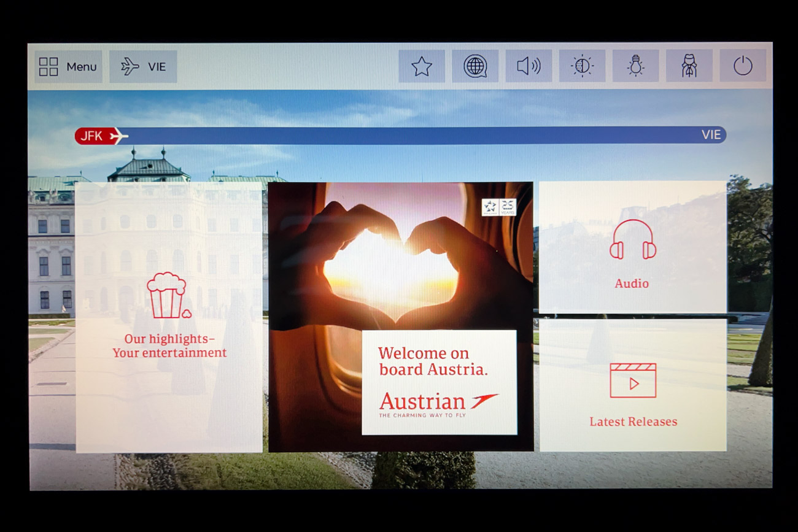Open favorites with the star icon

click(x=422, y=66)
